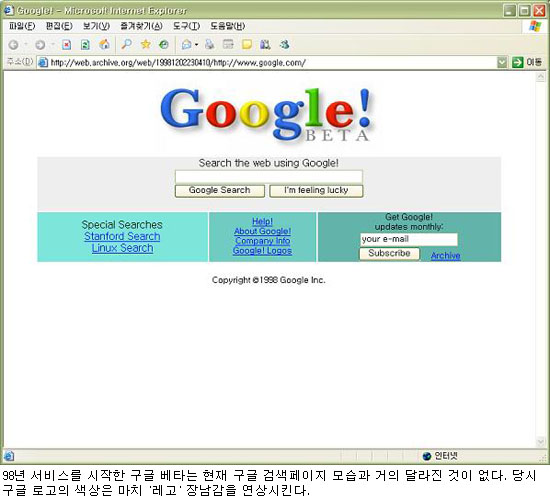Click the yellow Discuss note icon
This screenshot has height=500, width=550.
point(247,45)
